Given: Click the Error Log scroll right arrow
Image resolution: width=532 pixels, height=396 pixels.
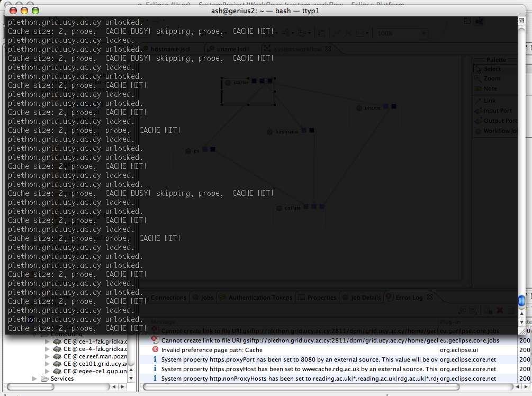Looking at the screenshot, I should 525,386.
